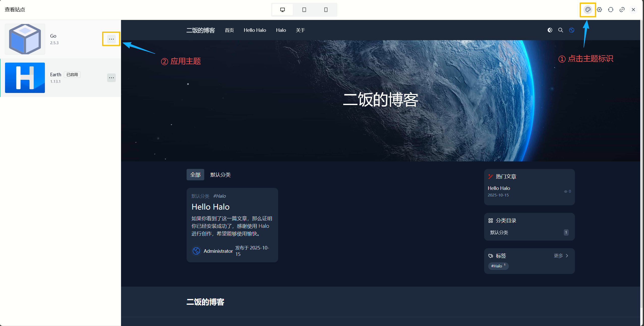
Task: Switch preview to mobile view
Action: 326,10
